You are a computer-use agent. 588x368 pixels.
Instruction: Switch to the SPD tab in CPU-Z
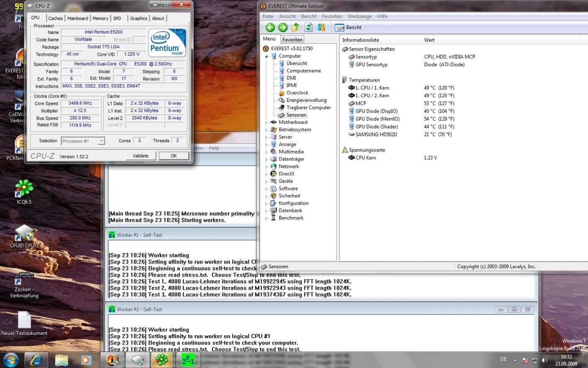[117, 18]
